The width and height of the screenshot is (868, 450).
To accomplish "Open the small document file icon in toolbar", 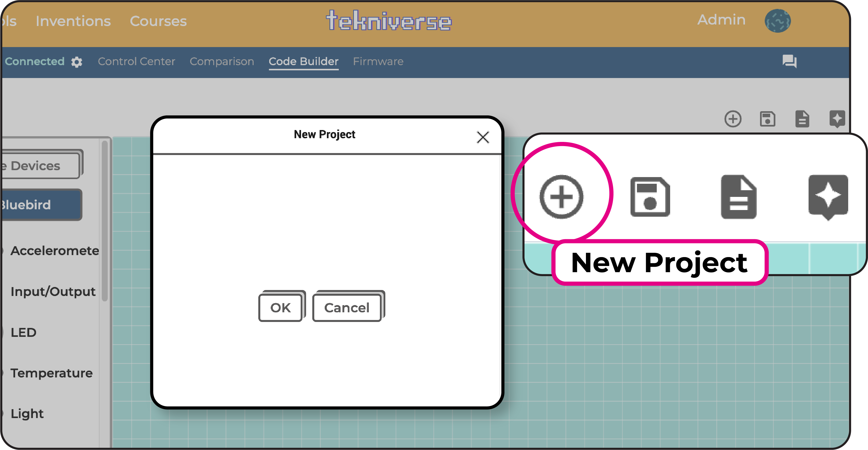I will (x=802, y=119).
